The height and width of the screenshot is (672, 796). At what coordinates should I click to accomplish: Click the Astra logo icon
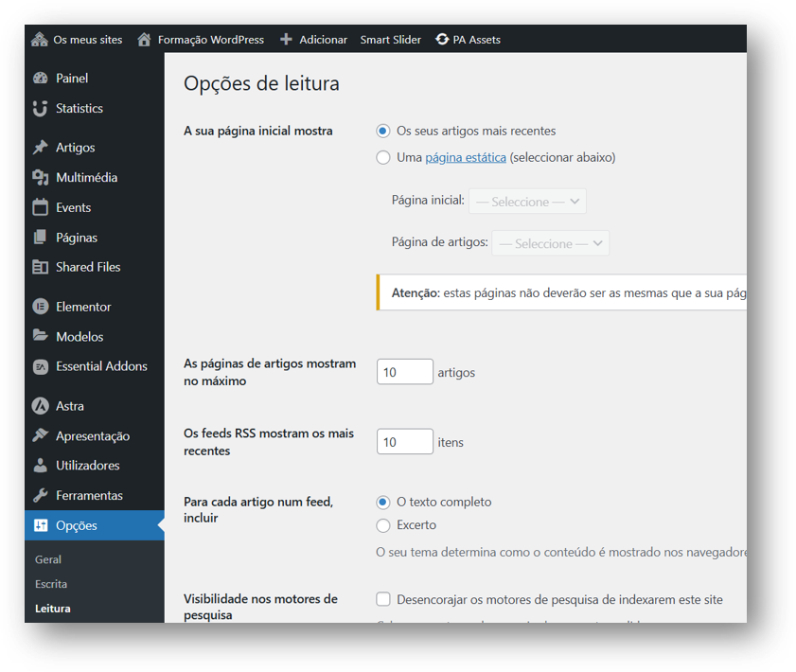tap(40, 406)
